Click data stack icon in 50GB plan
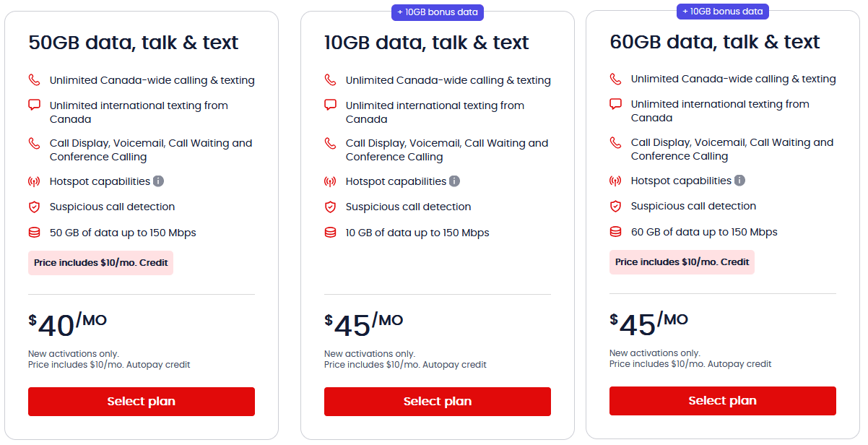This screenshot has width=868, height=445. coord(34,233)
